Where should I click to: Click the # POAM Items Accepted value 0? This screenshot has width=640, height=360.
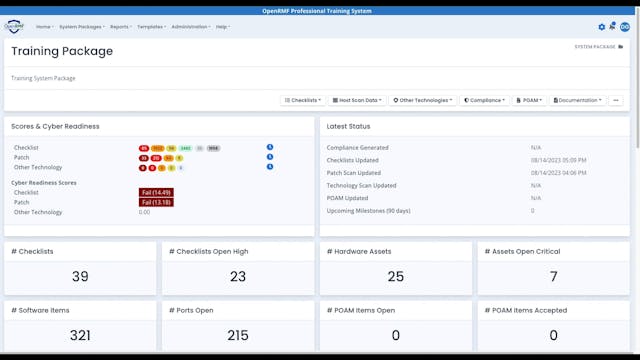(x=553, y=335)
